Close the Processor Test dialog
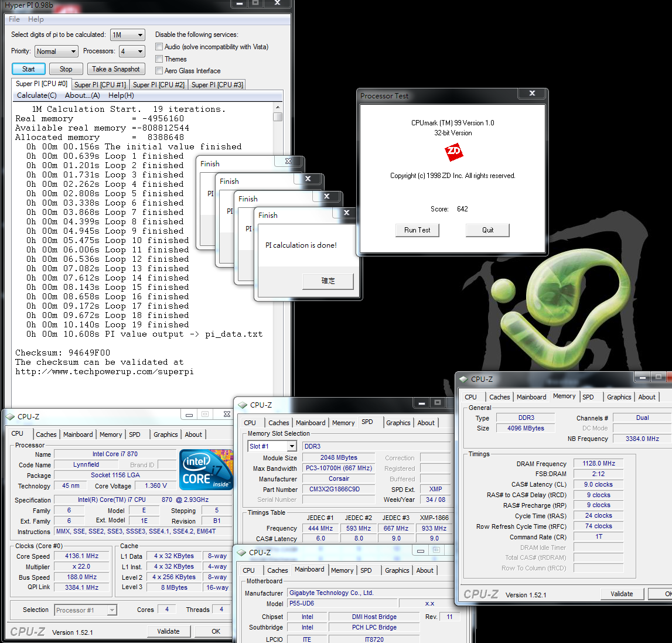The image size is (672, 643). click(532, 93)
